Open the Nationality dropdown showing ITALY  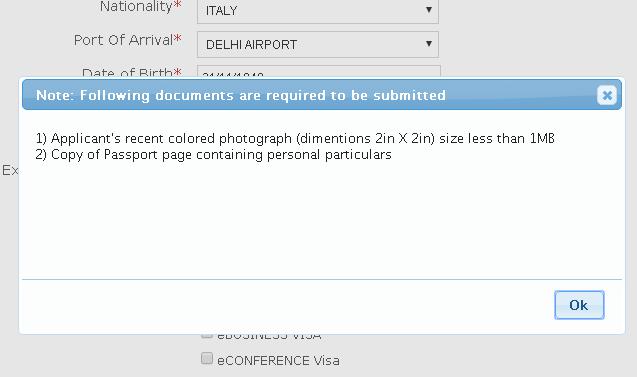[318, 11]
